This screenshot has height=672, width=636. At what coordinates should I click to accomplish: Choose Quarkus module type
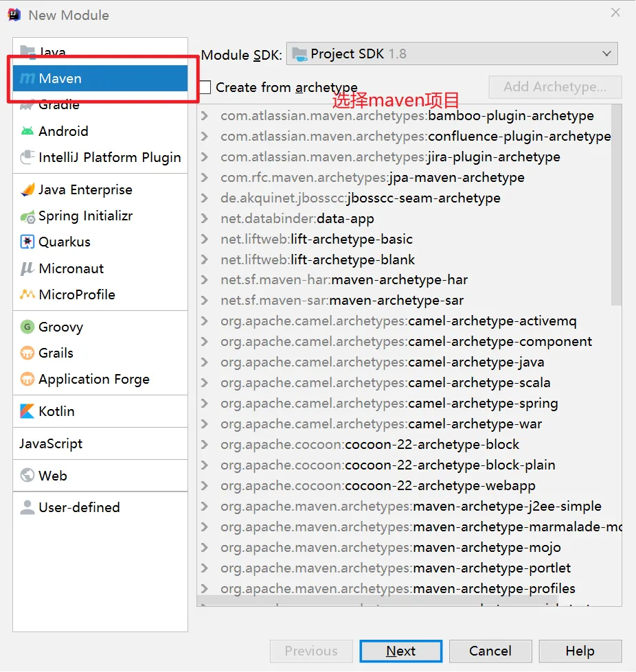(x=100, y=242)
